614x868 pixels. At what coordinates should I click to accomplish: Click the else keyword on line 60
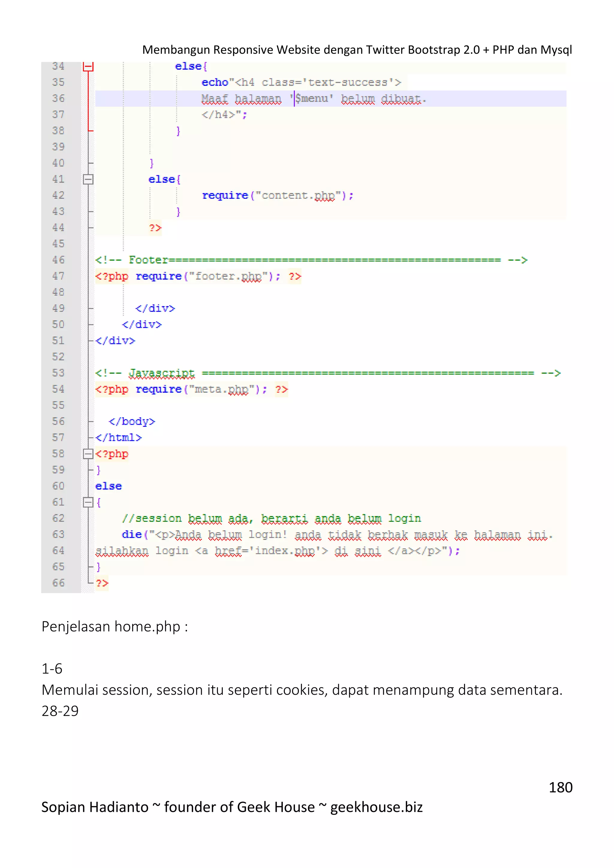109,486
